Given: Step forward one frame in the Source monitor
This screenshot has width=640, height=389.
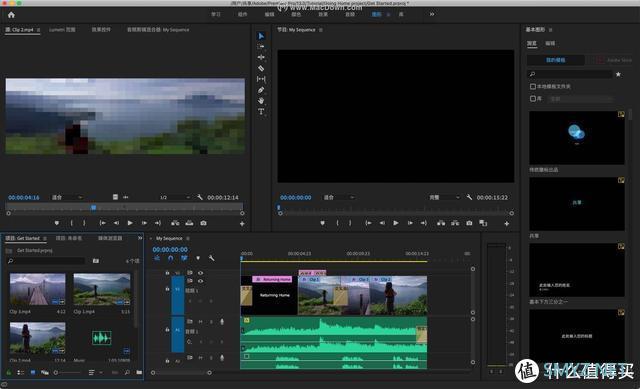Looking at the screenshot, I should click(x=144, y=223).
